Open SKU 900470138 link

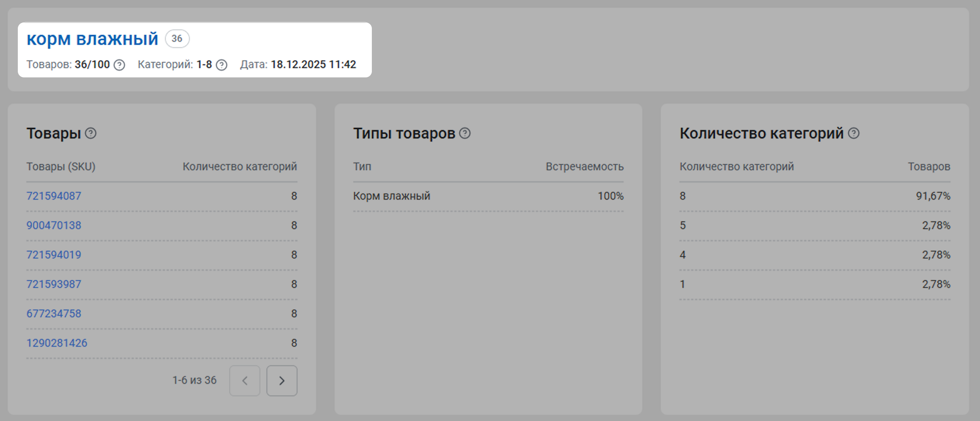point(54,225)
